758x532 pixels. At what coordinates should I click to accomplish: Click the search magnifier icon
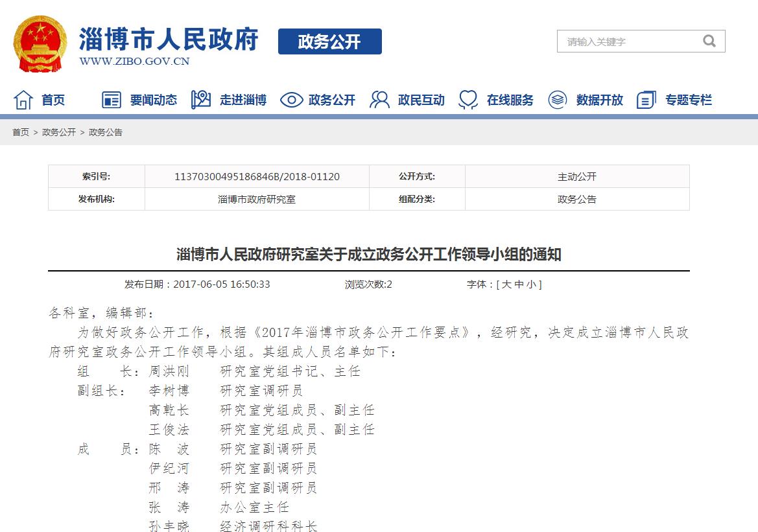(x=709, y=41)
